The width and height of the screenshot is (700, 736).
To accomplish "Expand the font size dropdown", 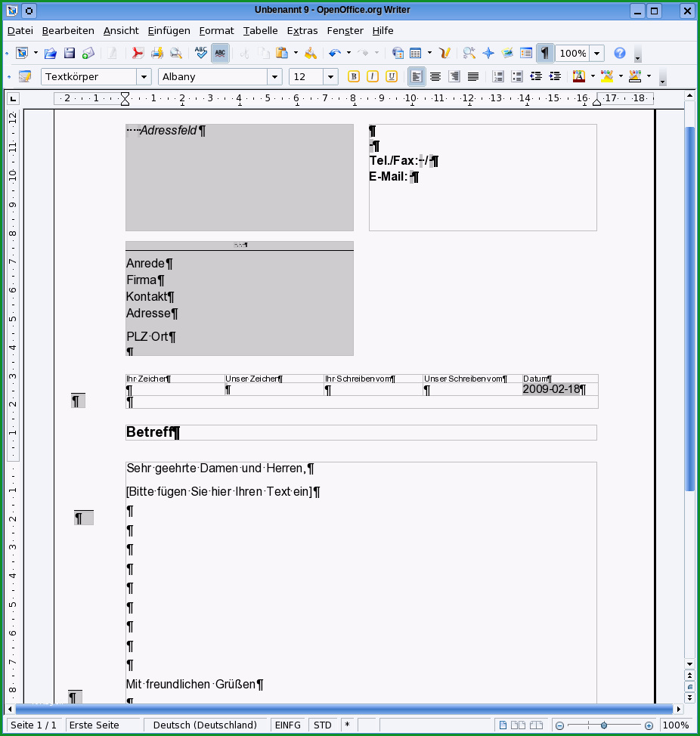I will point(330,76).
